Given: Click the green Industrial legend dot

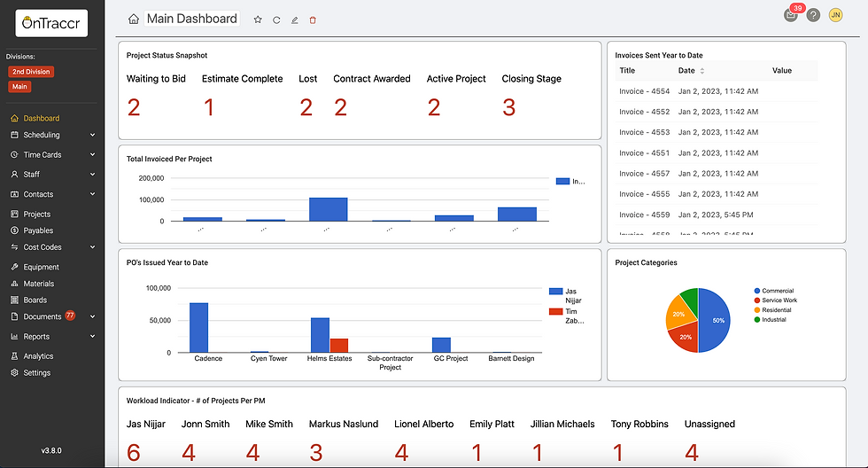Looking at the screenshot, I should coord(756,320).
